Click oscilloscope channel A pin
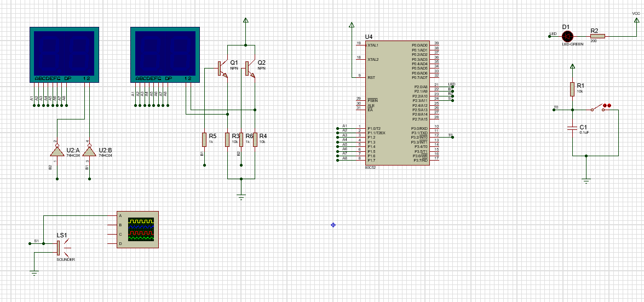644x302 pixels. [113, 216]
